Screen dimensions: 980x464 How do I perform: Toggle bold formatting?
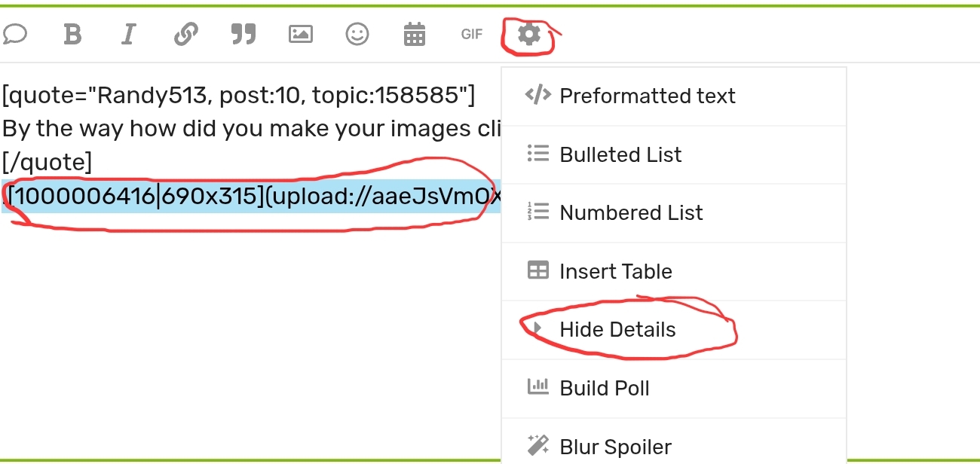(72, 34)
